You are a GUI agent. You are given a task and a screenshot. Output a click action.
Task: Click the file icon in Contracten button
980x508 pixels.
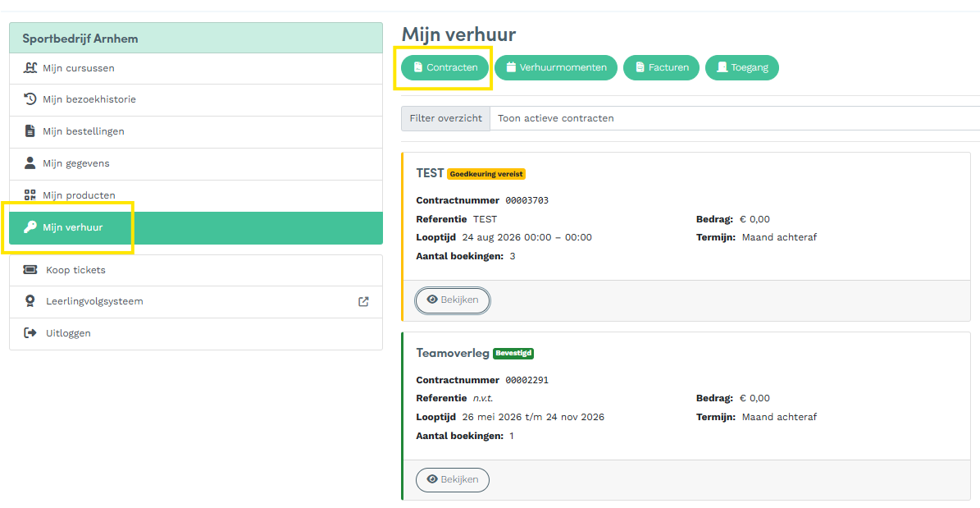click(418, 67)
